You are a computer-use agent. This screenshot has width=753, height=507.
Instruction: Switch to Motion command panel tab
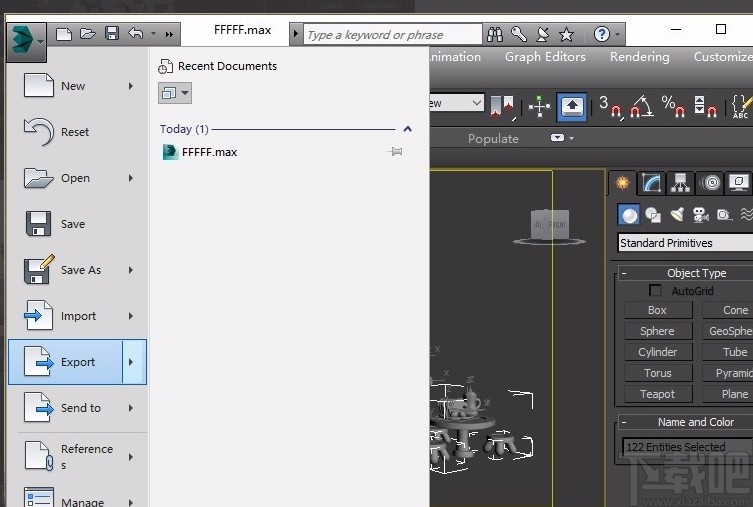coord(710,183)
